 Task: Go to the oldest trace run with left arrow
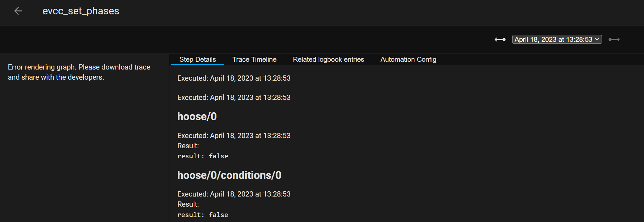click(x=500, y=39)
